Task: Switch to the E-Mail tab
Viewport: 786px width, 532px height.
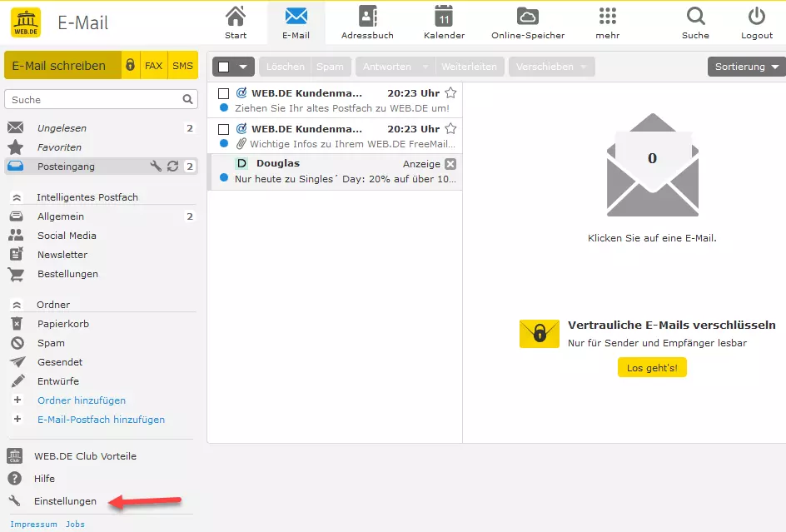Action: [296, 22]
